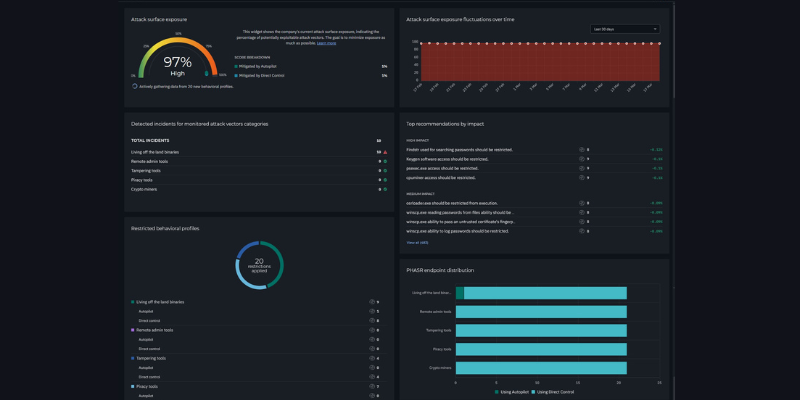The height and width of the screenshot is (400, 800).
Task: Open the Last 30 days time range dropdown
Action: pyautogui.click(x=625, y=29)
